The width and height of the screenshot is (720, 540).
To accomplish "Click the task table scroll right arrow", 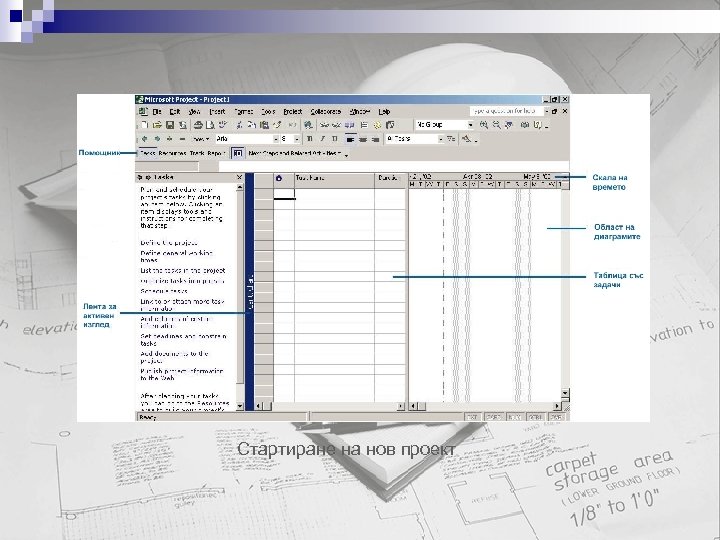I will [401, 406].
